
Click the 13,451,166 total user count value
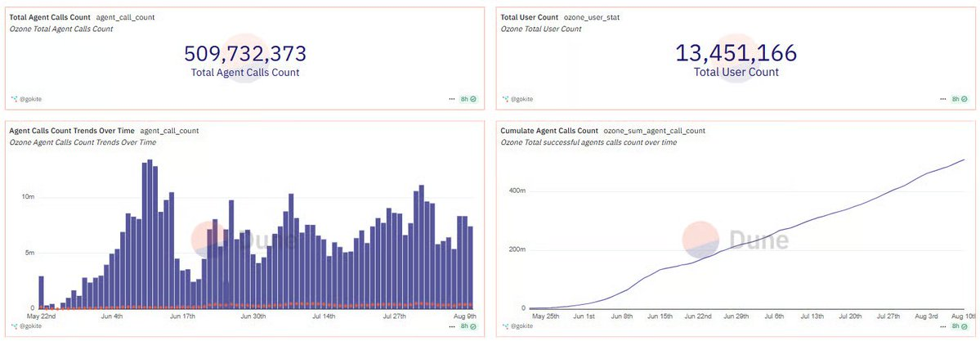pos(736,54)
